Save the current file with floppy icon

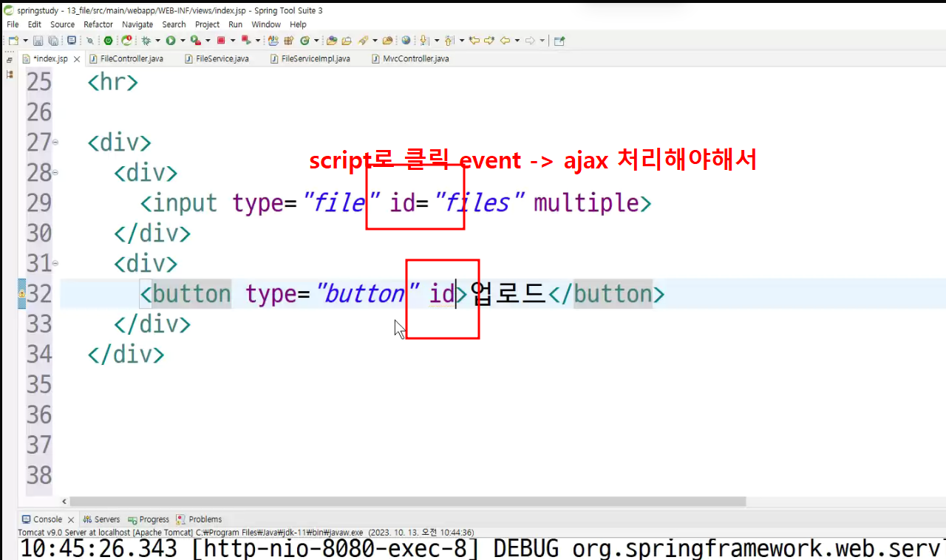pyautogui.click(x=38, y=41)
